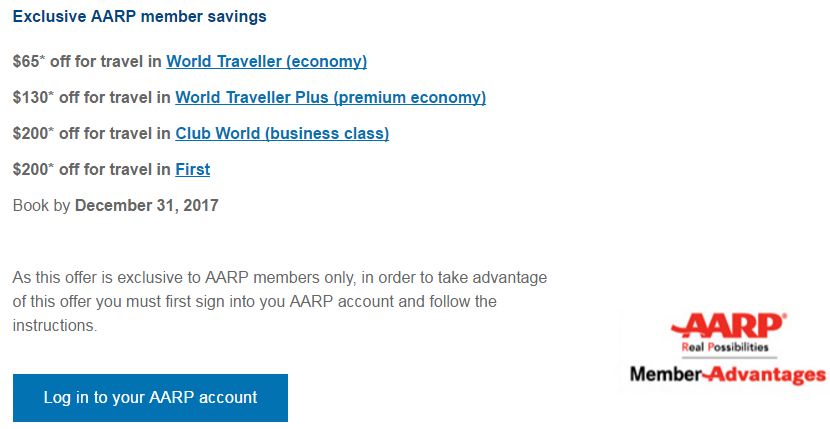Viewport: 830px width, 429px height.
Task: Click the red AARP logo
Action: coord(728,328)
